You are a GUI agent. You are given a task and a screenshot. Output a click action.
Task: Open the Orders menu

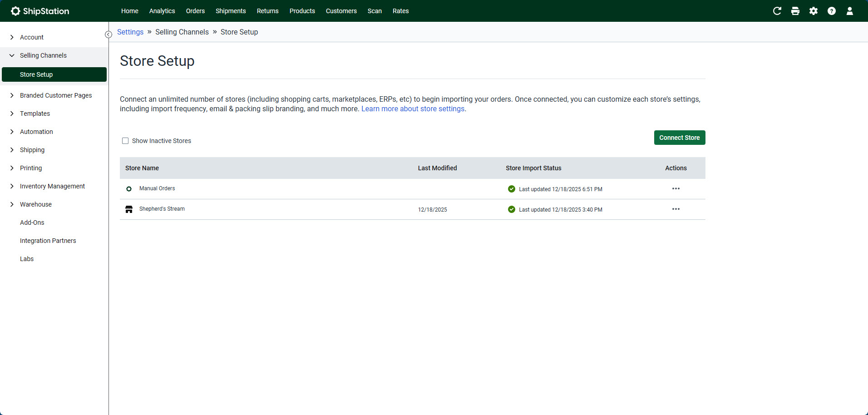[x=195, y=11]
